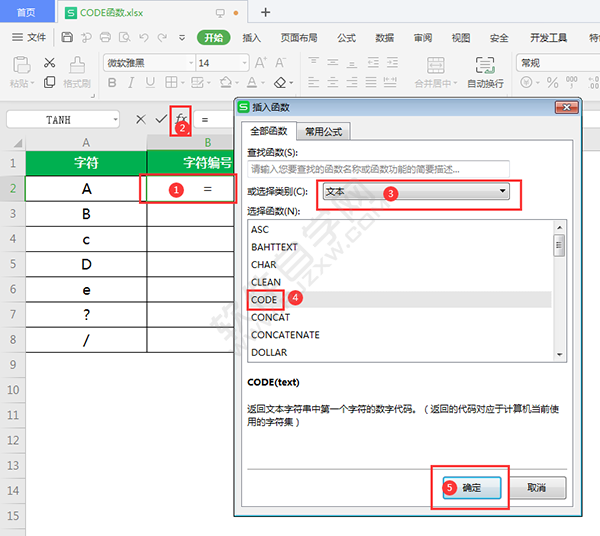Image resolution: width=600 pixels, height=536 pixels.
Task: Open the Name Box TANH dropdown arrow
Action: [x=115, y=120]
